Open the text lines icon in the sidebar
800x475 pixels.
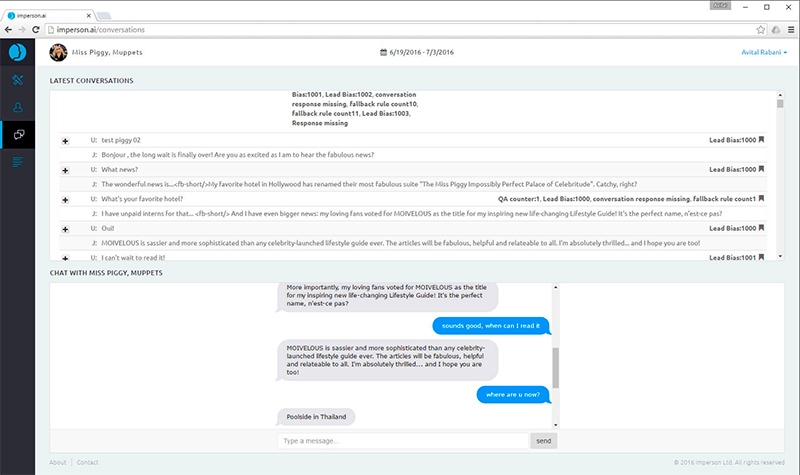(x=17, y=162)
